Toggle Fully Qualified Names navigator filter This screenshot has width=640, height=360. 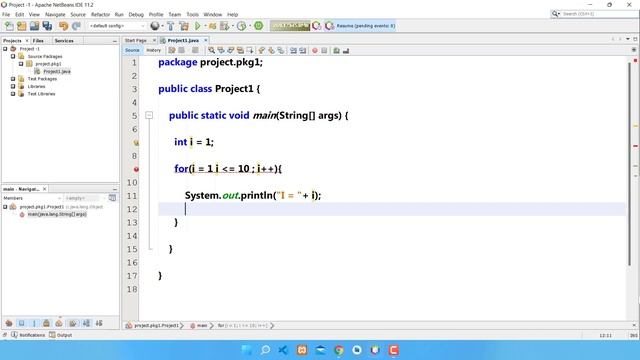coord(73,323)
